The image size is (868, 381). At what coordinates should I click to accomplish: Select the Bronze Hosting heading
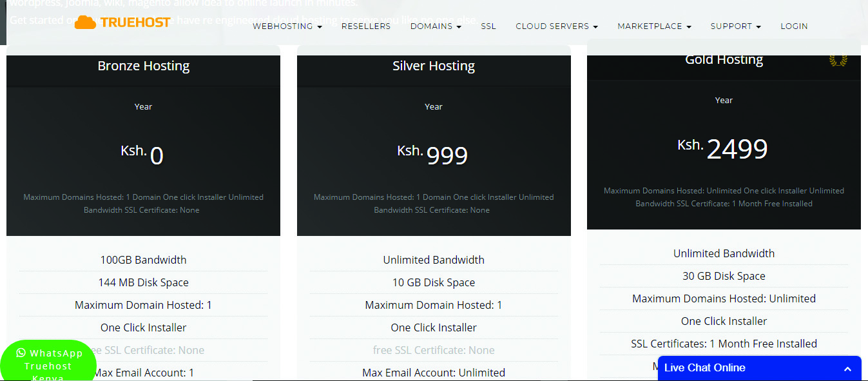[x=144, y=66]
